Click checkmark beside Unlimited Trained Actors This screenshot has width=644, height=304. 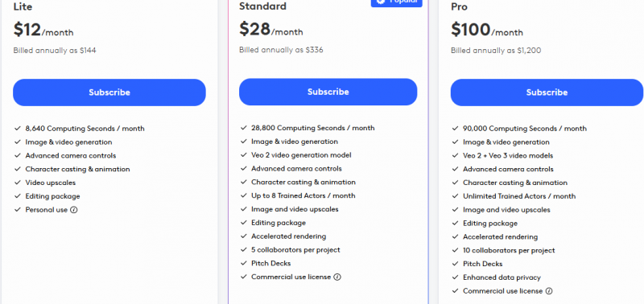tap(455, 196)
